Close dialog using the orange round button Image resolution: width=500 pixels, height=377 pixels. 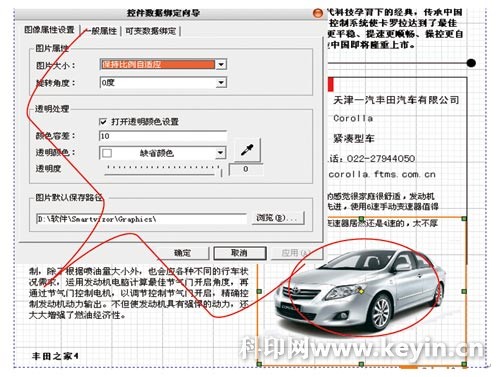(x=318, y=13)
